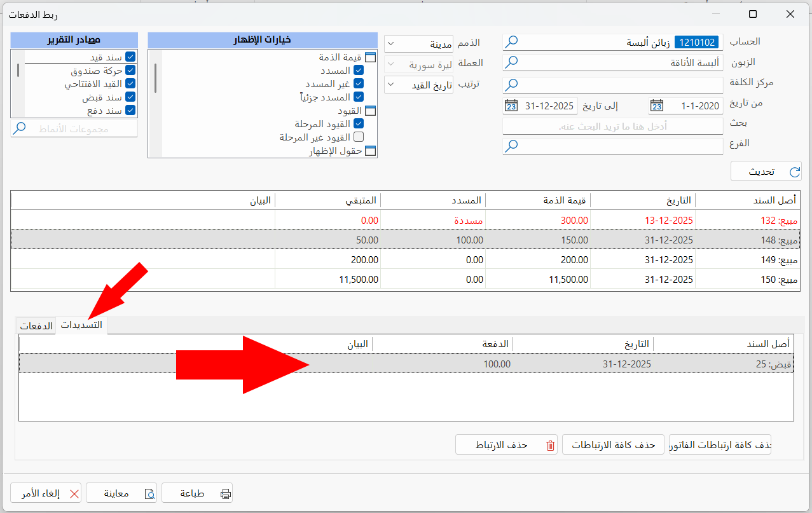Disable the المسدد display option

pyautogui.click(x=359, y=70)
